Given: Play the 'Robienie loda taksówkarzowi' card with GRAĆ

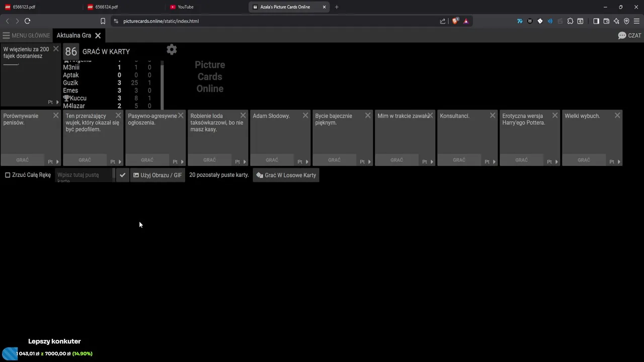Looking at the screenshot, I should coord(209,160).
